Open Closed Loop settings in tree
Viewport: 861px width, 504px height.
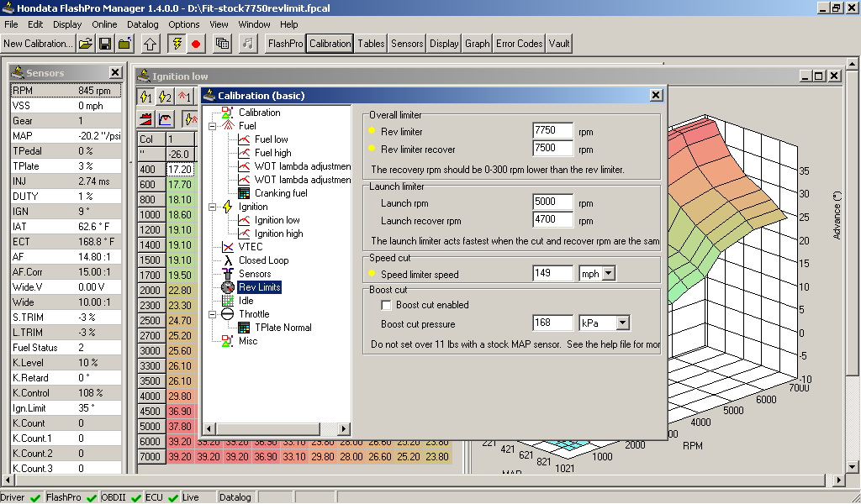point(263,260)
